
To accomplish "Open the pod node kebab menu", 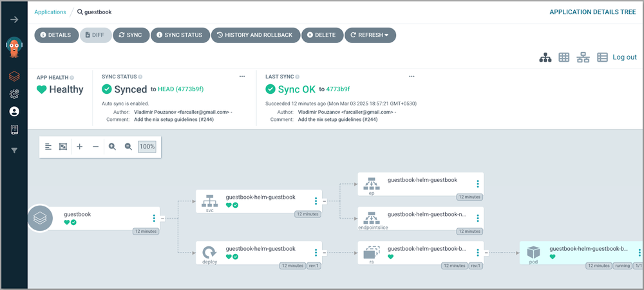I will coord(639,253).
